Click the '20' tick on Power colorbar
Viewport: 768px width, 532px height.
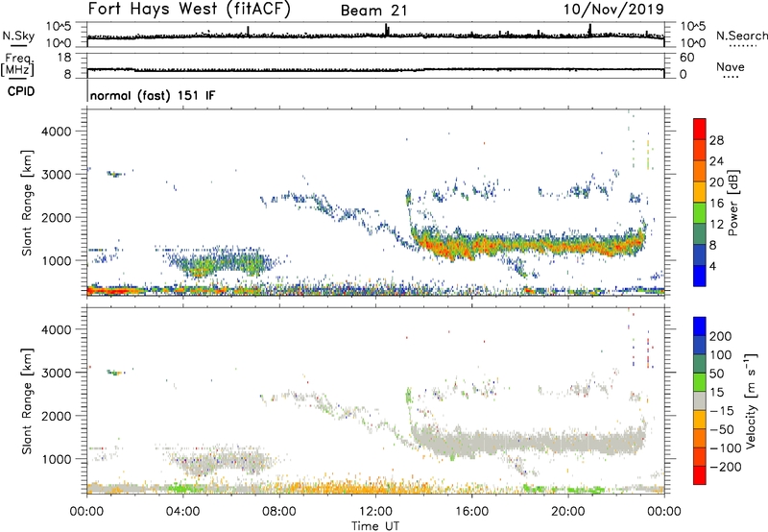tap(716, 182)
